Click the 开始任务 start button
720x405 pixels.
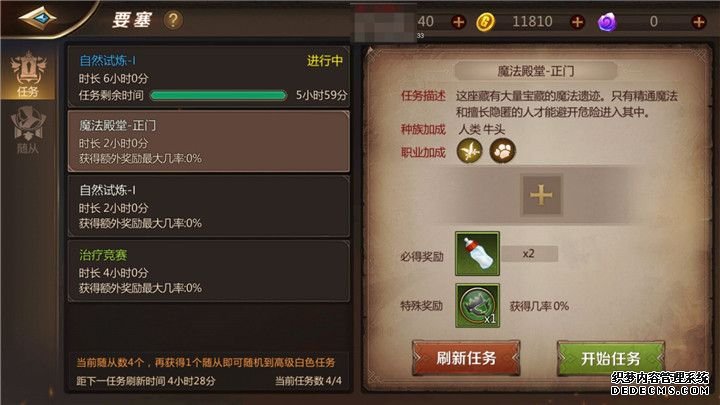[611, 358]
